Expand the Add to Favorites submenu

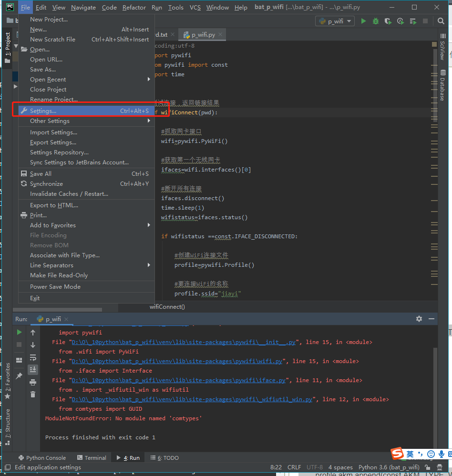pos(86,225)
